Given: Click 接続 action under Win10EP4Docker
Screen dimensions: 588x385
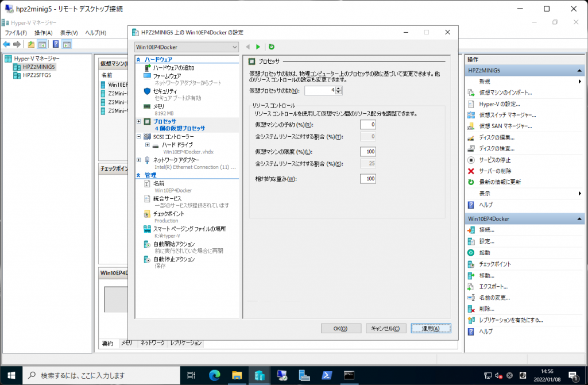Looking at the screenshot, I should 486,230.
